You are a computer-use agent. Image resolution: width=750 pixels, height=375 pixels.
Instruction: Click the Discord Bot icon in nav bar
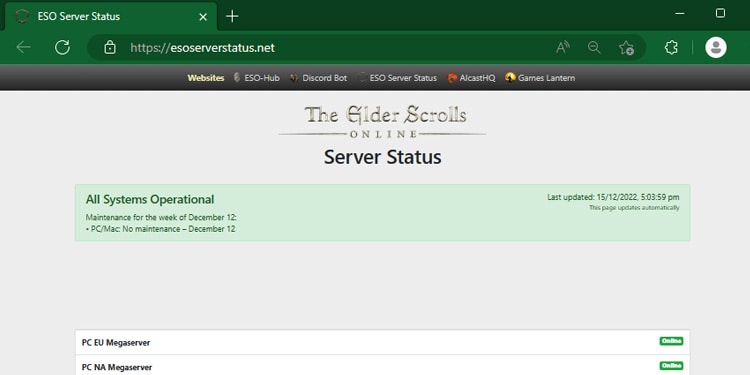[294, 78]
